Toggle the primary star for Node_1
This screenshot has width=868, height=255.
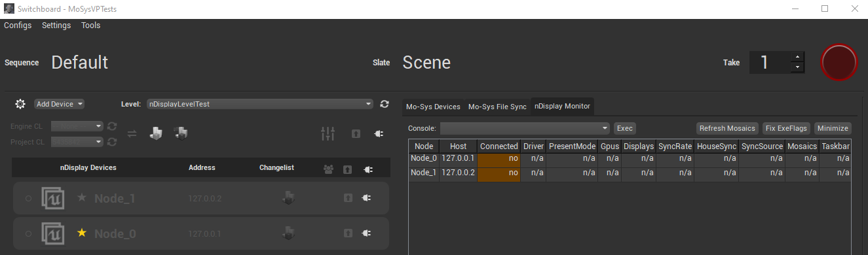pos(82,197)
